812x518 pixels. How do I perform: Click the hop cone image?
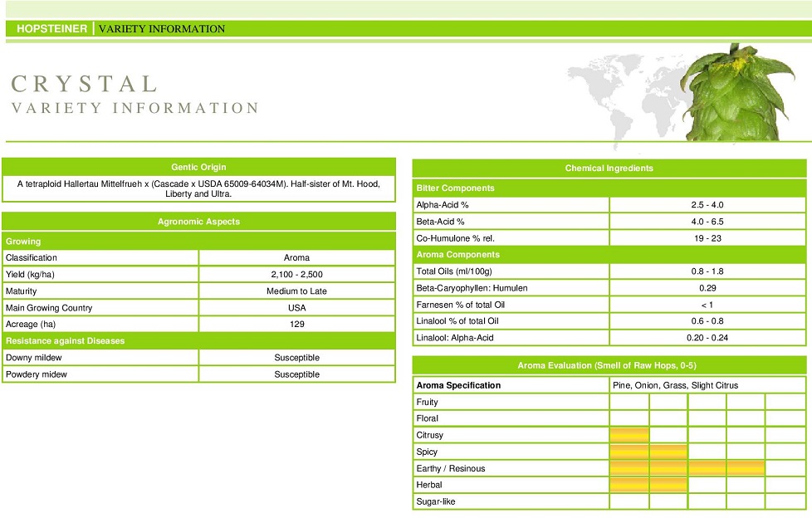tap(737, 92)
